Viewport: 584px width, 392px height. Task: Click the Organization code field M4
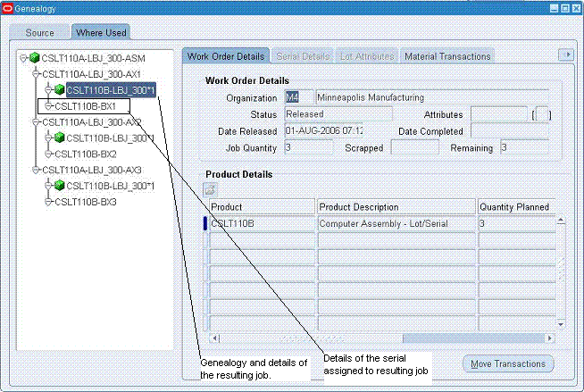[299, 97]
